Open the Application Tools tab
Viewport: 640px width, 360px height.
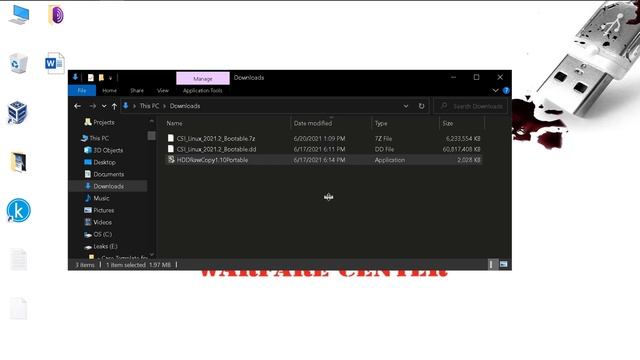(x=202, y=91)
